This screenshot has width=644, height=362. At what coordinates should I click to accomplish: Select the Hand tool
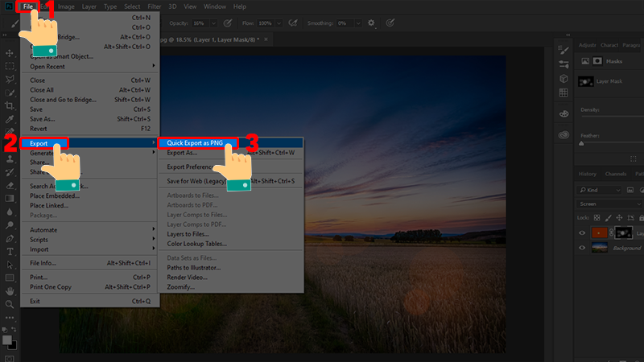[10, 290]
